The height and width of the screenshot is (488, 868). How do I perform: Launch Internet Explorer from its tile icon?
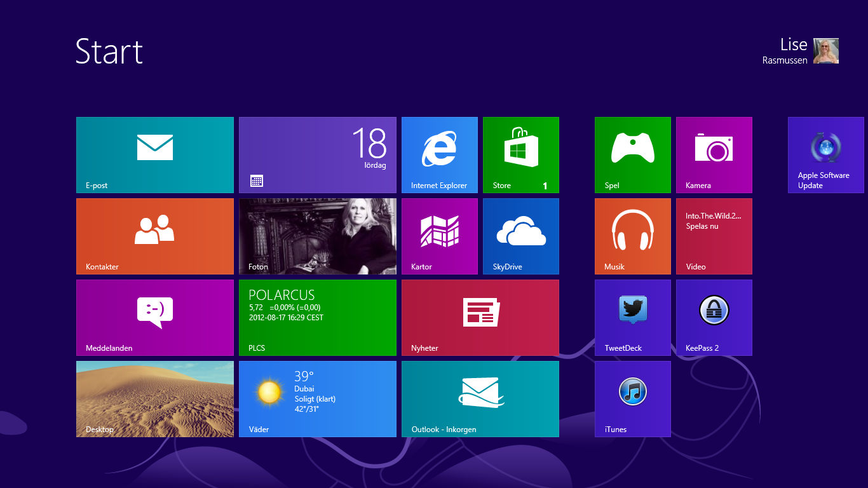(x=439, y=149)
